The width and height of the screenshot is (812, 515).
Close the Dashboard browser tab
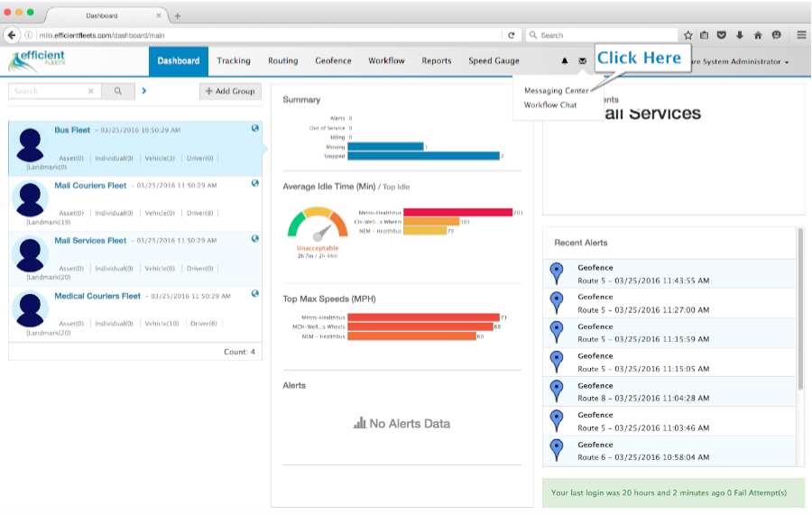tap(159, 16)
